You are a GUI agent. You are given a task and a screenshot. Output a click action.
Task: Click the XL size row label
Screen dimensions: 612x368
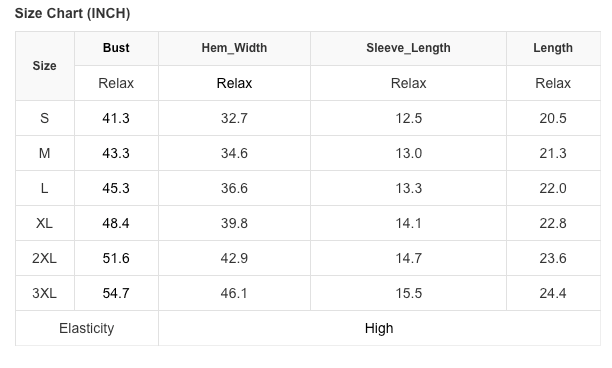pos(44,223)
